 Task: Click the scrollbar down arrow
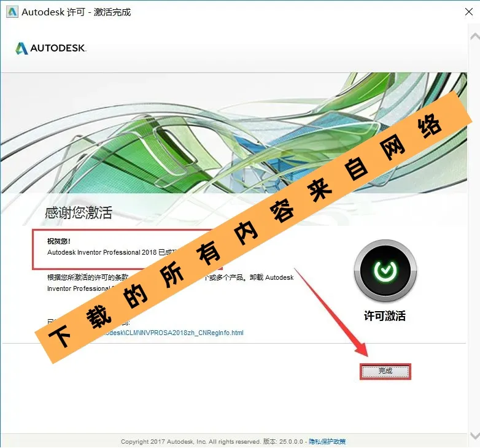pos(475,436)
